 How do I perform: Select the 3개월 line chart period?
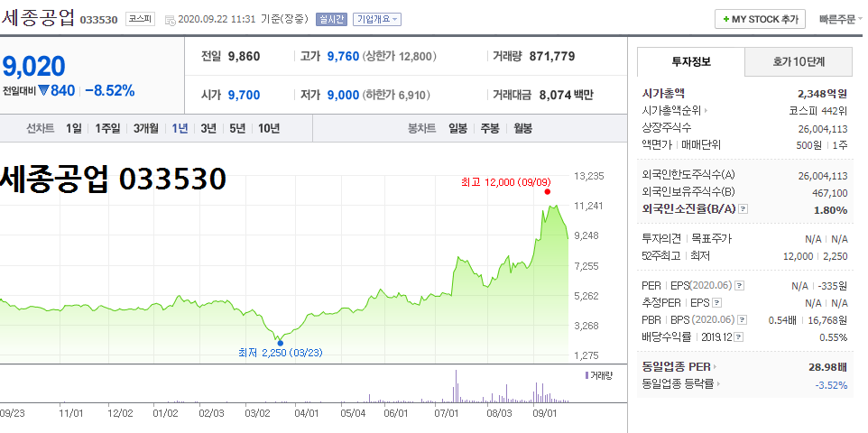145,128
